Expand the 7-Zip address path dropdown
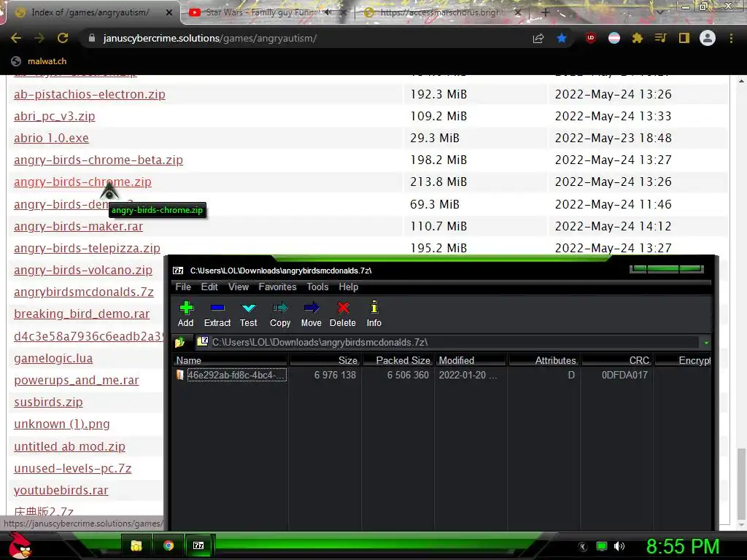747x560 pixels. 706,343
